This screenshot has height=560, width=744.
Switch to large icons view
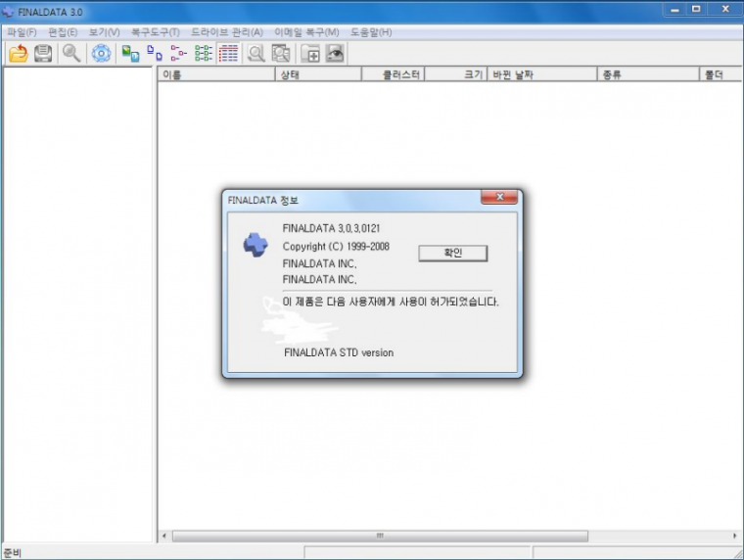click(x=130, y=54)
